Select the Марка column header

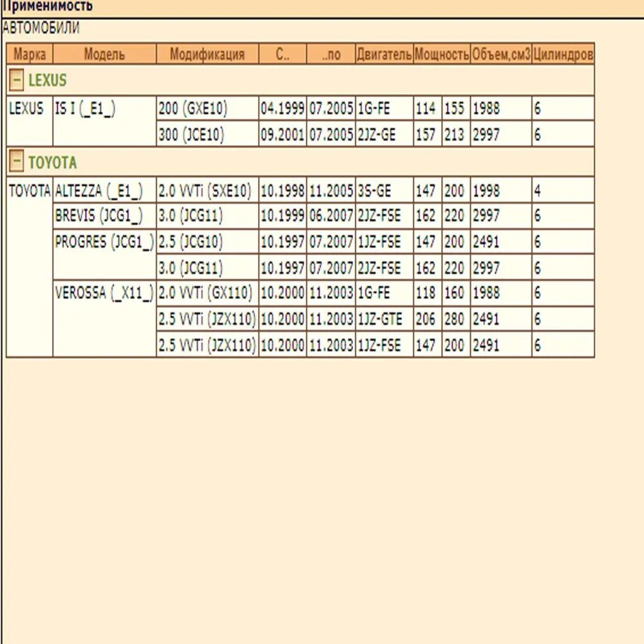tap(30, 54)
